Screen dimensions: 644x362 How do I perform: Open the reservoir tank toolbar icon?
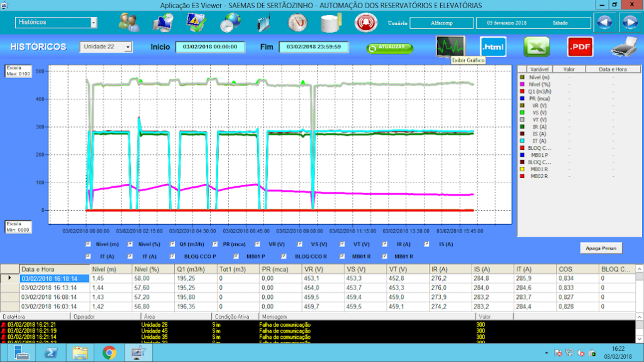330,23
